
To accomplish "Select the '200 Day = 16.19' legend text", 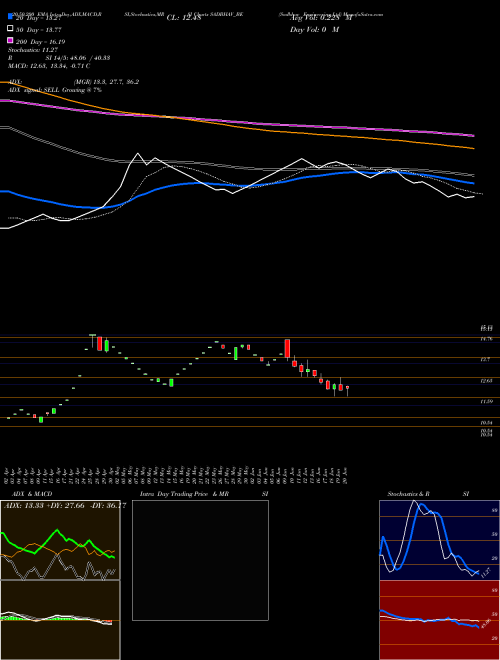I will [x=40, y=42].
